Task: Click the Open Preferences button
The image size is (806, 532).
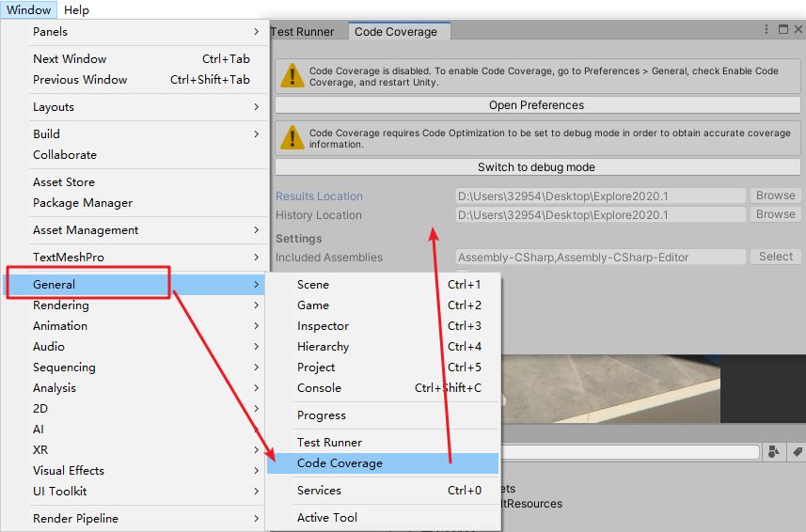Action: [x=537, y=105]
